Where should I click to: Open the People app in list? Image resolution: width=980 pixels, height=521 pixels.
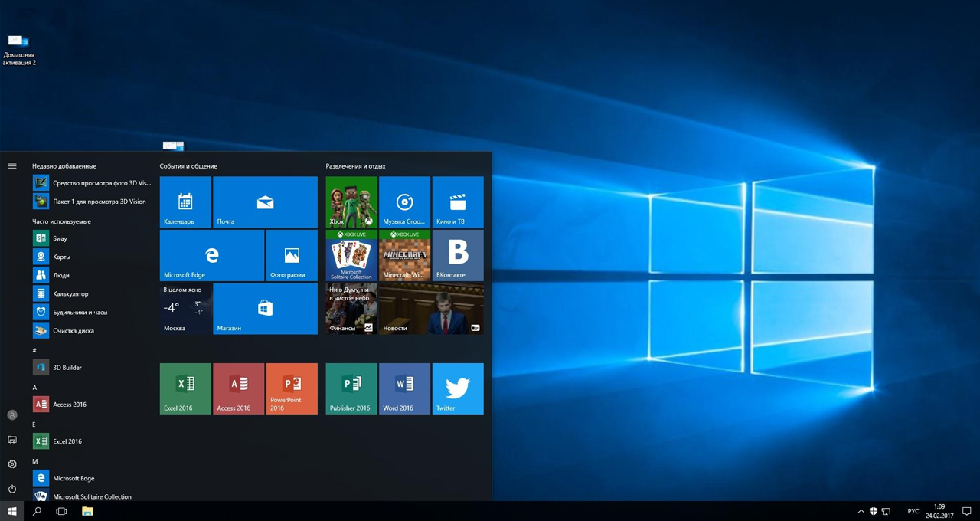coord(92,275)
